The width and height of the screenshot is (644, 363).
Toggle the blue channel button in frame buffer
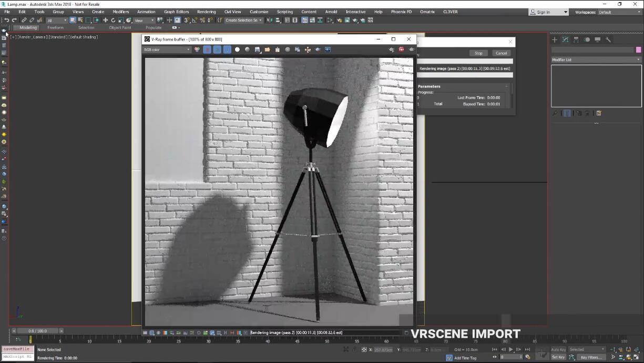227,49
